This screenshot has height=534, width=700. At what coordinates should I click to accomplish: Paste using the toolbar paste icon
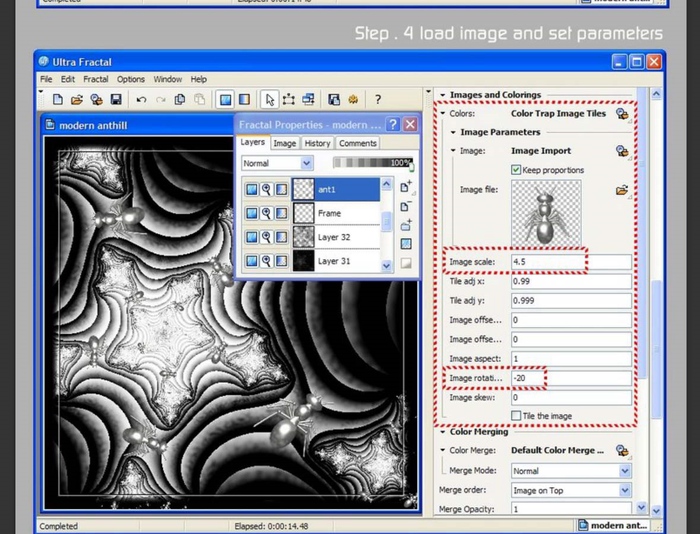click(200, 99)
